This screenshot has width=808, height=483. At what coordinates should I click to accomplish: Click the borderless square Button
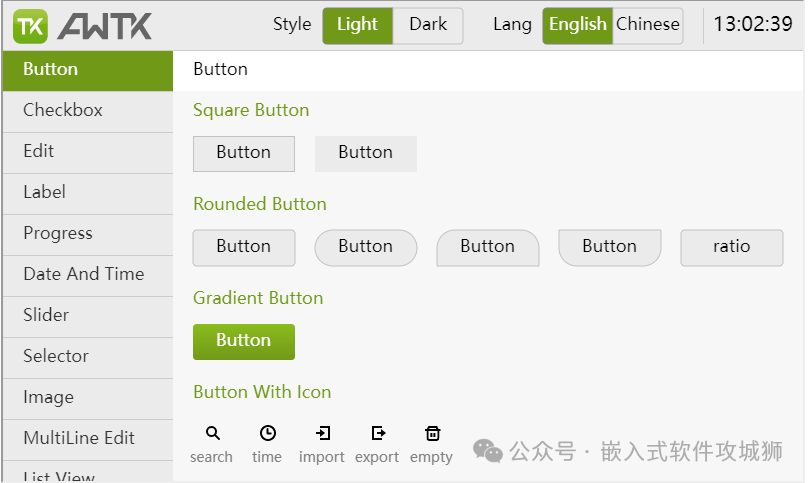tap(366, 154)
